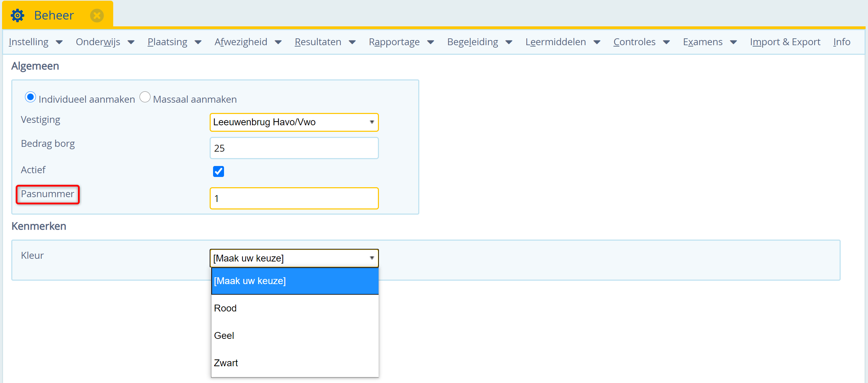Toggle the Actief checkbox
This screenshot has width=868, height=383.
click(x=219, y=171)
